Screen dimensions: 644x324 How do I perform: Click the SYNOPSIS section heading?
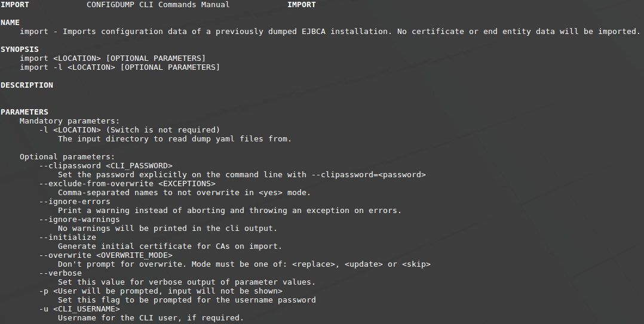[20, 49]
